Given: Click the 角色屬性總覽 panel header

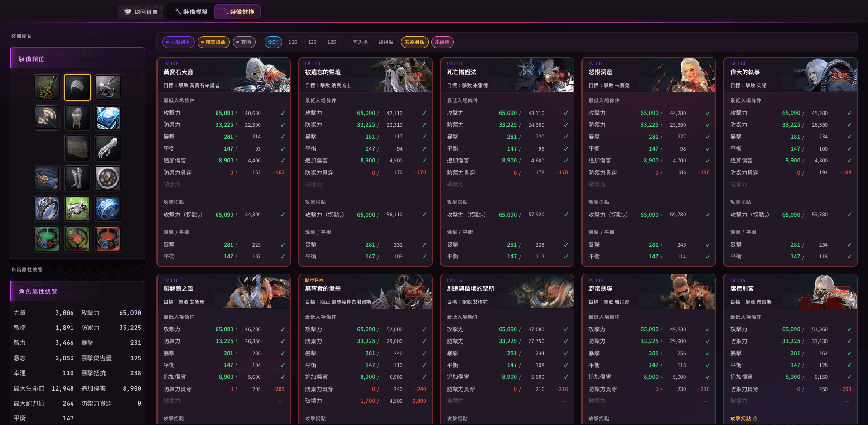Looking at the screenshot, I should pos(77,291).
